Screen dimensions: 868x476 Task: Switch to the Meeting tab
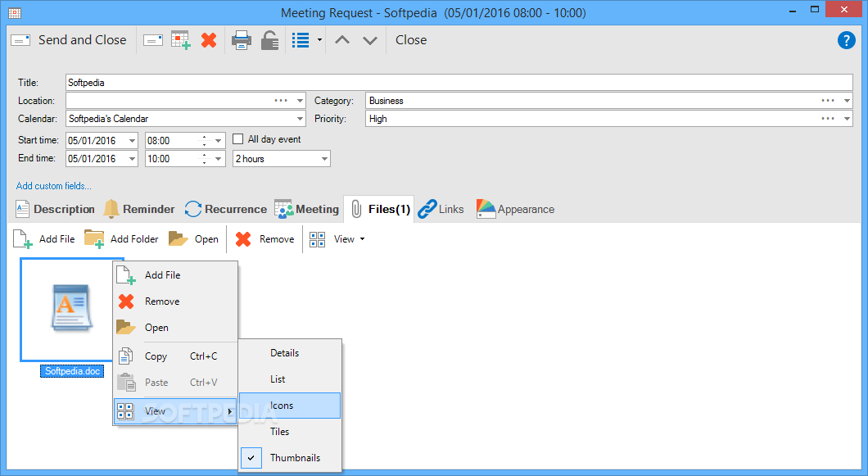pos(307,209)
